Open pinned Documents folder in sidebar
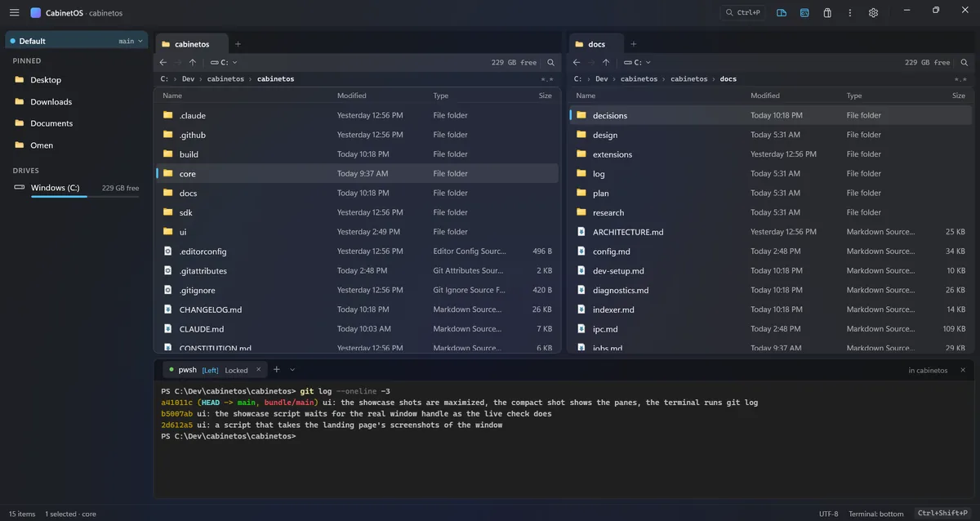 [x=51, y=123]
